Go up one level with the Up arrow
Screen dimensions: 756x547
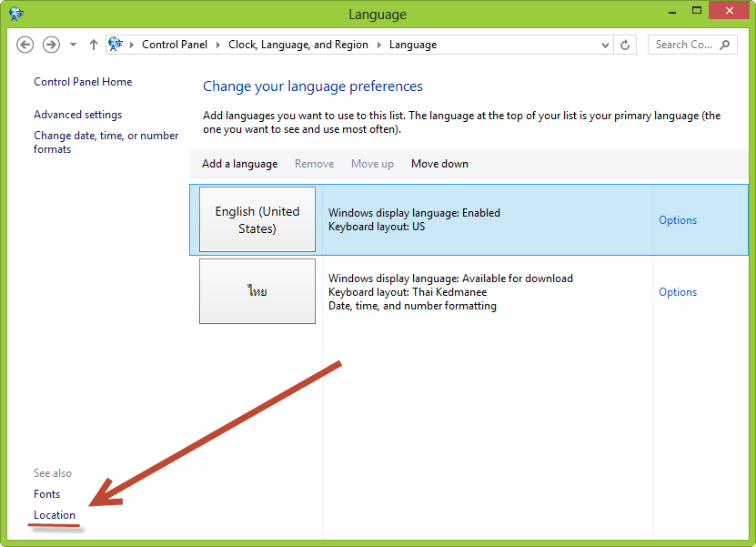(94, 45)
